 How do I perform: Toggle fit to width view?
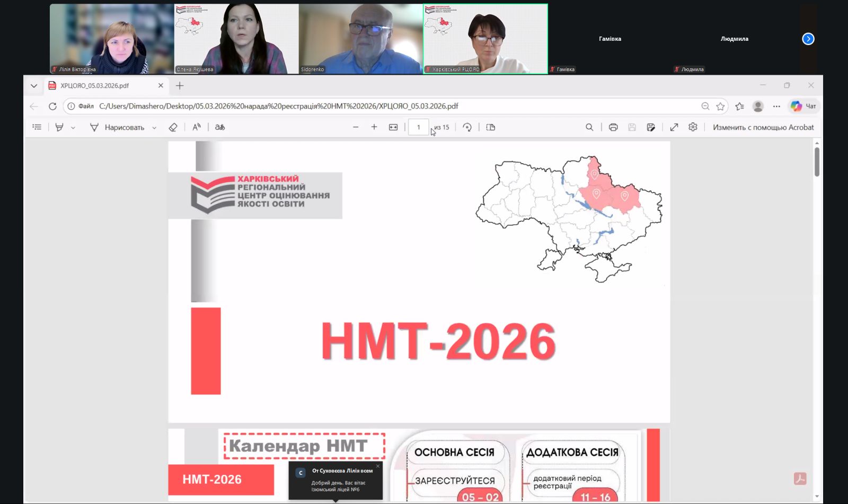tap(393, 127)
